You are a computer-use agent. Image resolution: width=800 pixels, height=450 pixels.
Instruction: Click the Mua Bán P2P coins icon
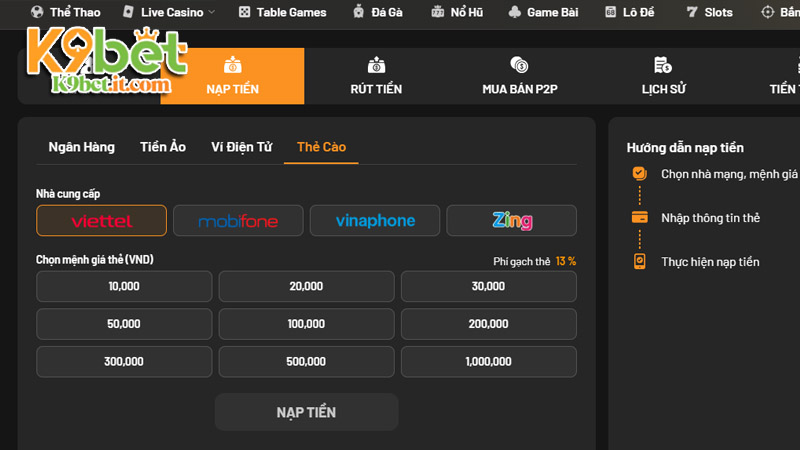519,65
